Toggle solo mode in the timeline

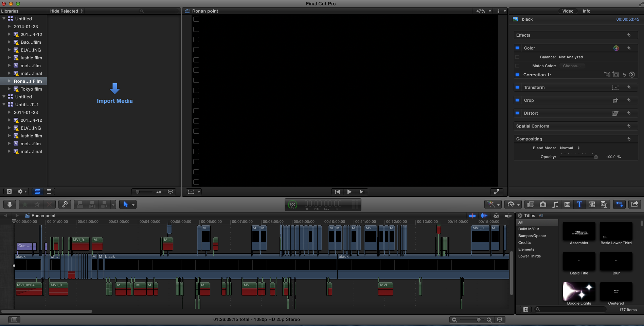(x=496, y=215)
